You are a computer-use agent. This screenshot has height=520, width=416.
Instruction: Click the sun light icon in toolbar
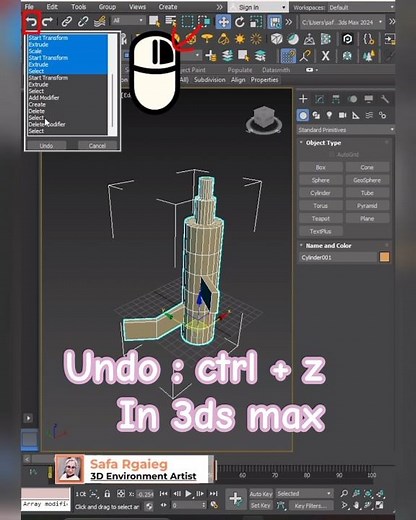240,39
